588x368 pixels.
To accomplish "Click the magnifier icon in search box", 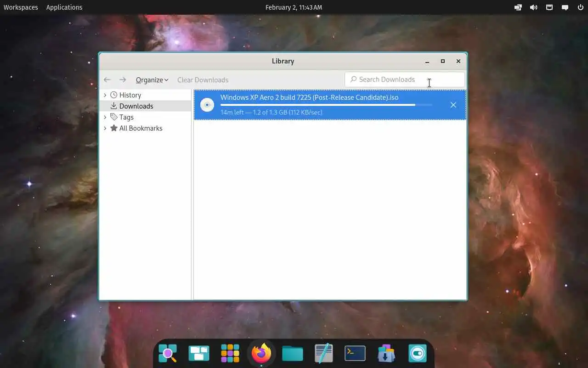I will 353,80.
